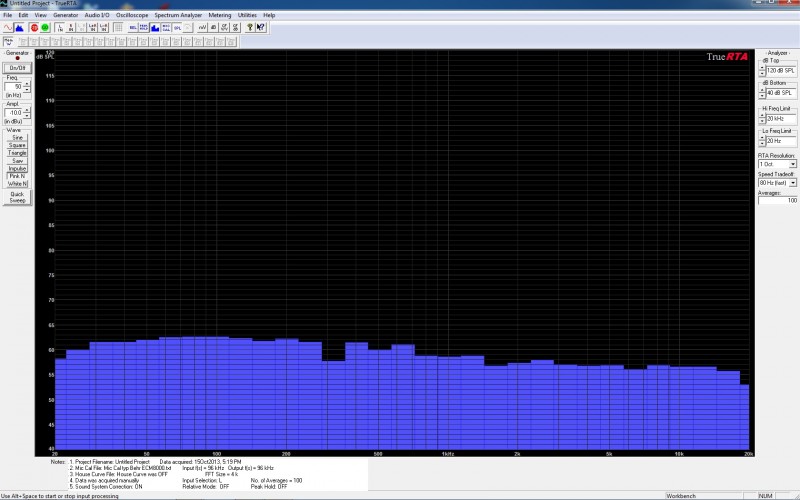Screen dimensions: 800x500
Task: Click the green Go toolbar button
Action: 45,28
